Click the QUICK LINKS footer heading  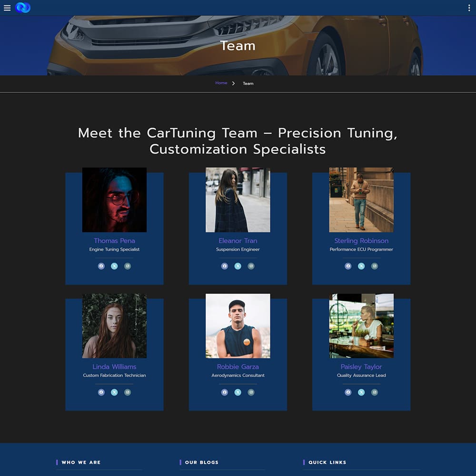[327, 462]
